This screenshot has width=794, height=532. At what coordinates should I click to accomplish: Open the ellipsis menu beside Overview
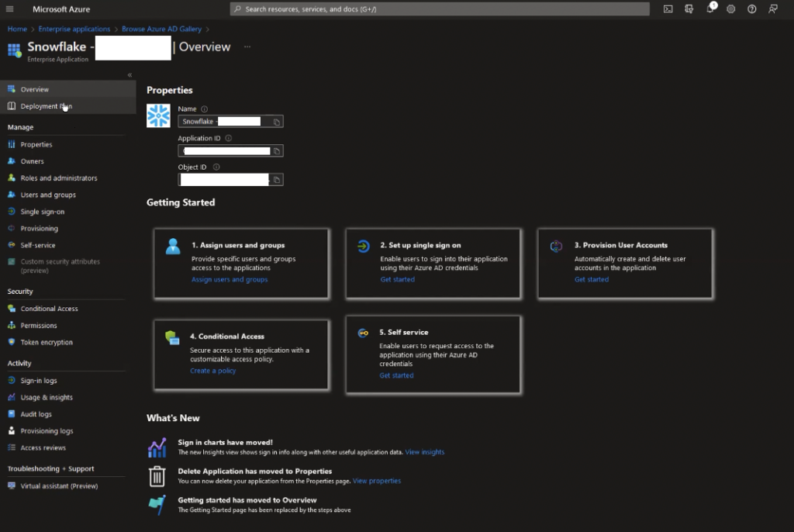[x=247, y=47]
